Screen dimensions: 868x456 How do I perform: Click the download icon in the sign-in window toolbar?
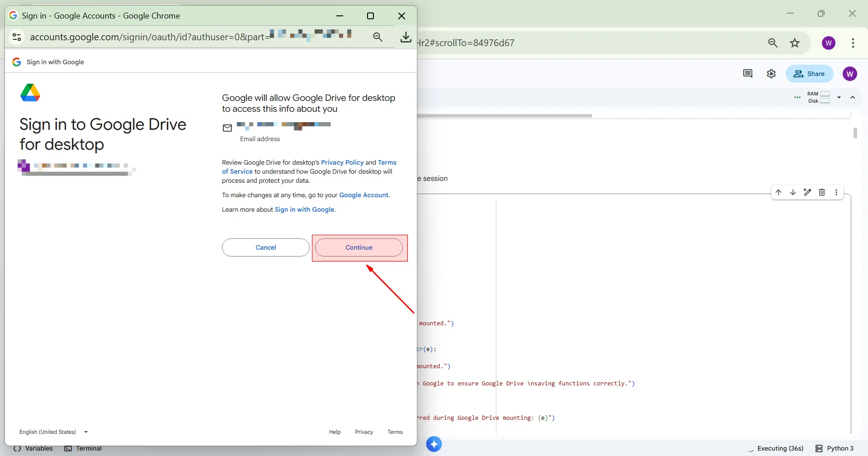point(406,37)
